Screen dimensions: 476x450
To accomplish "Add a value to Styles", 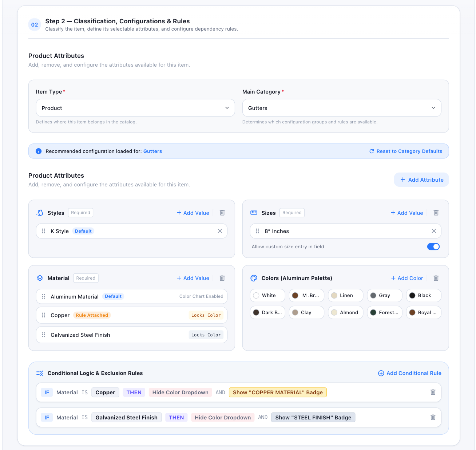I will pyautogui.click(x=193, y=213).
